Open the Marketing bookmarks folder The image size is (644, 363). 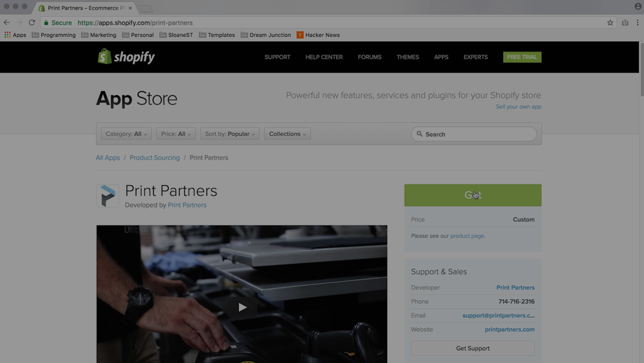tap(99, 35)
